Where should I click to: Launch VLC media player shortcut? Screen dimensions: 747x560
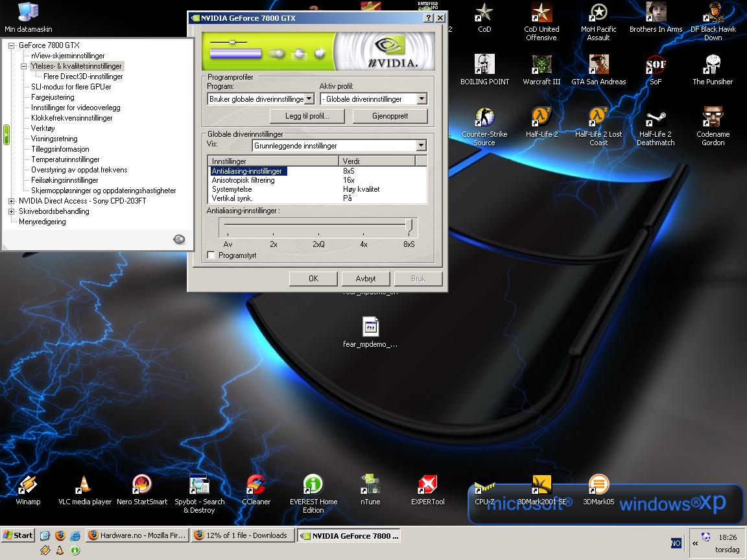click(85, 490)
